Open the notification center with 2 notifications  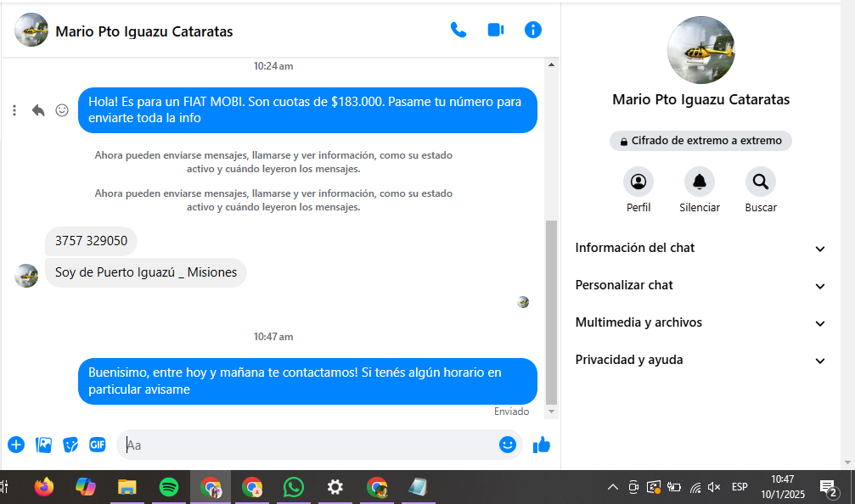(x=829, y=488)
